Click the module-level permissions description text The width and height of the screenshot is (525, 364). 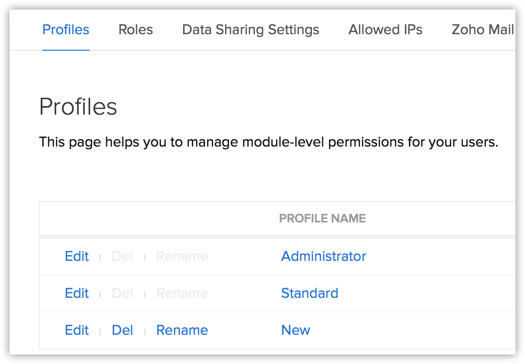(x=269, y=142)
